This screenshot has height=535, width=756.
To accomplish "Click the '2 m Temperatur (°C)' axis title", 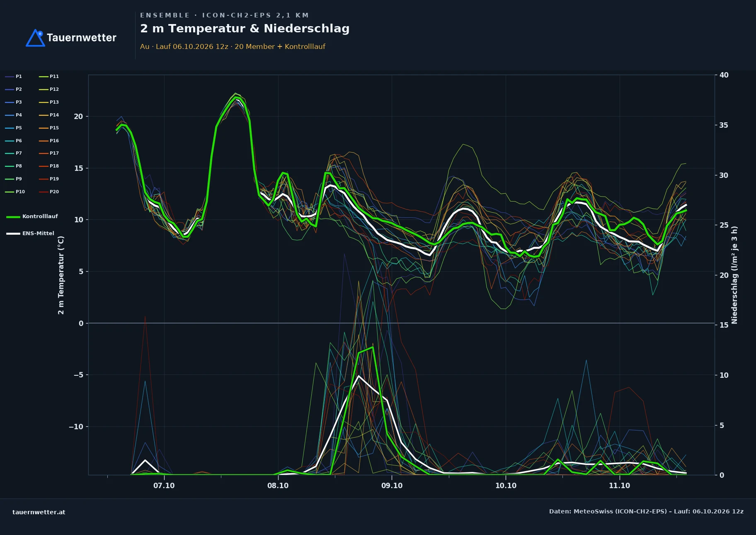I will [x=61, y=275].
